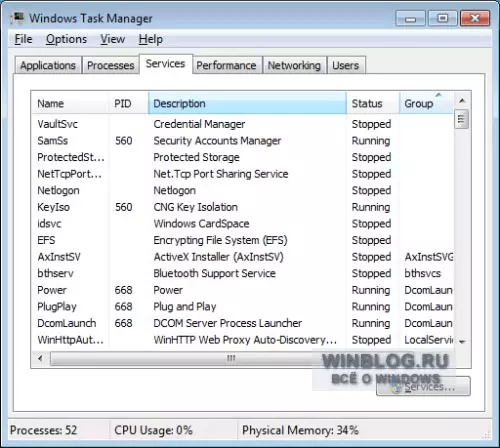
Task: Switch to the Users tab
Action: 346,65
